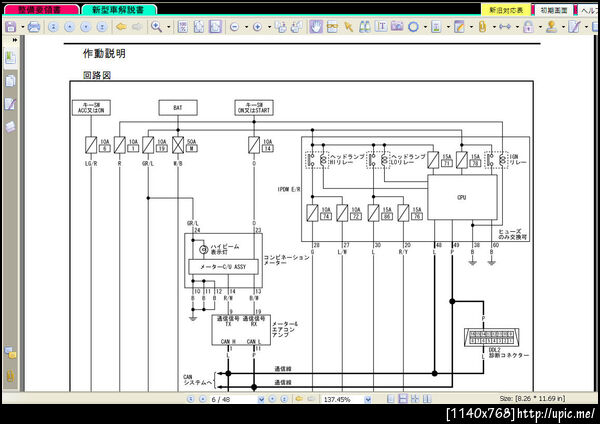
Task: Click the measure distance arrow icon
Action: [x=505, y=27]
